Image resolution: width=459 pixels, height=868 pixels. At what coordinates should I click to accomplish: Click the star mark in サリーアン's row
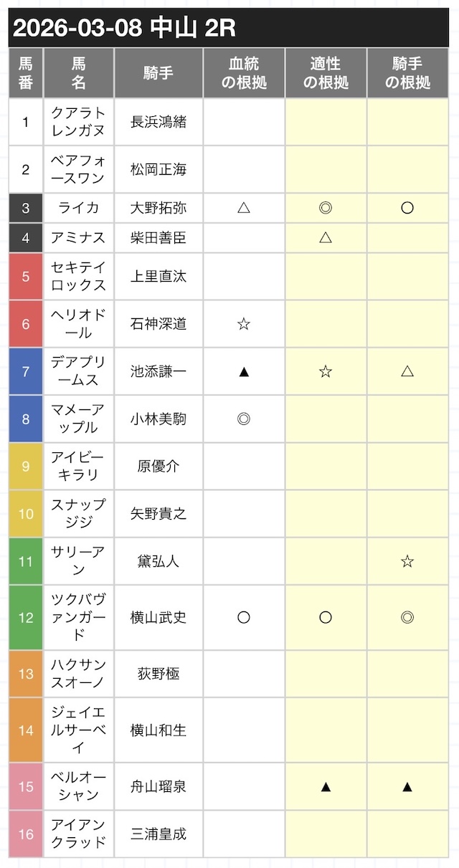[407, 561]
